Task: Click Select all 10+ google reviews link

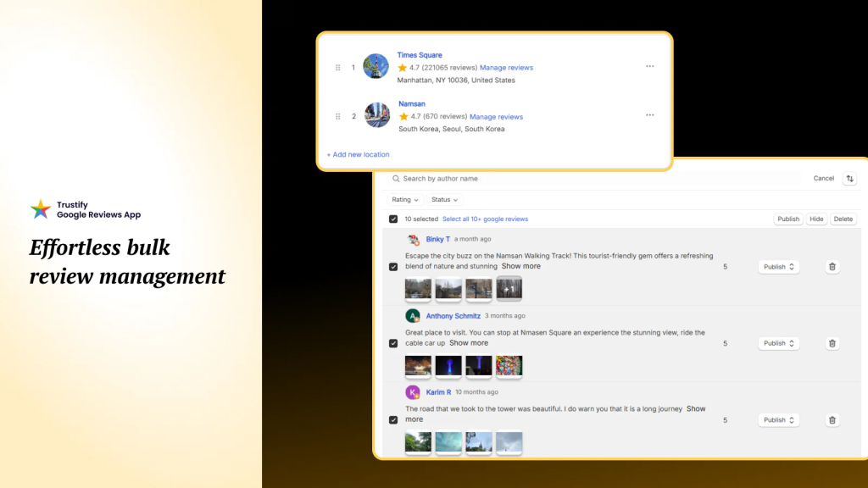Action: (485, 219)
